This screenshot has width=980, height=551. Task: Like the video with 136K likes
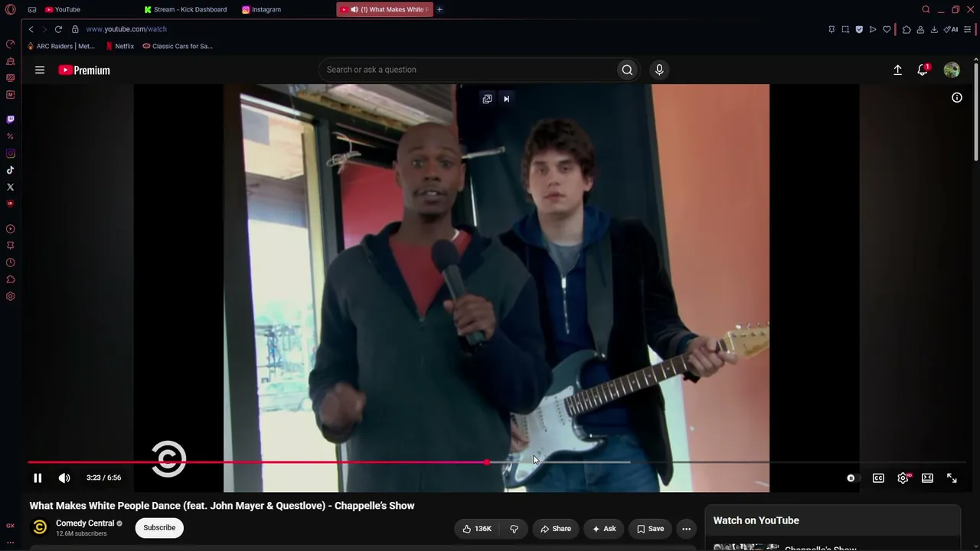click(x=477, y=529)
